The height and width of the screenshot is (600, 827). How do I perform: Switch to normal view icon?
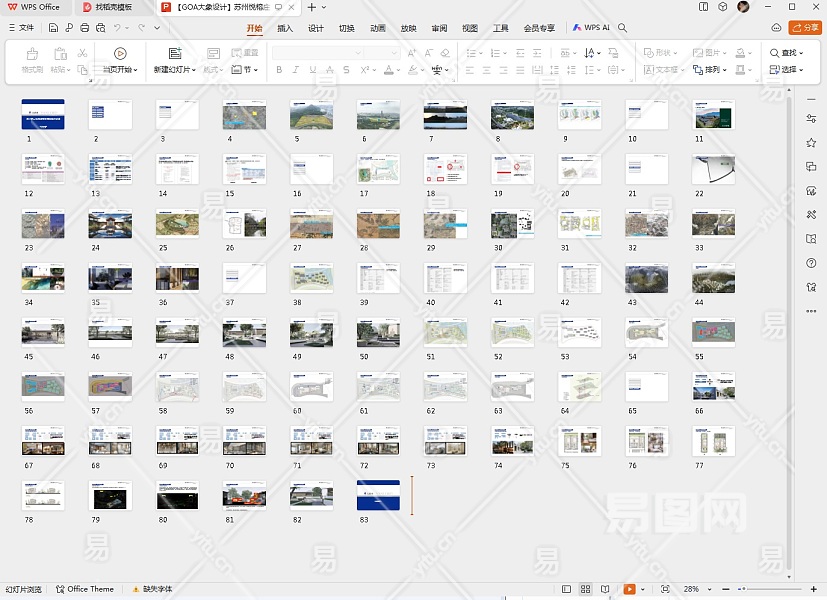pyautogui.click(x=567, y=589)
